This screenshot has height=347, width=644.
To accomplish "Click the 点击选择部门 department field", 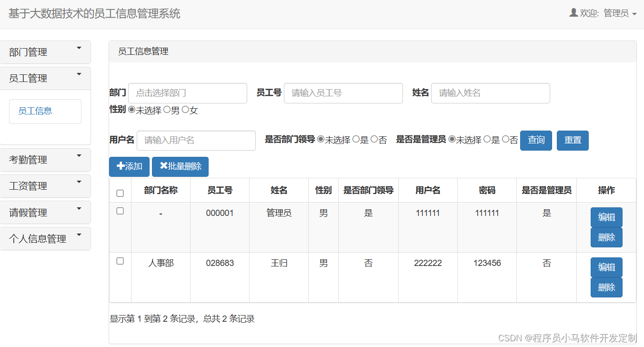I will tap(188, 93).
